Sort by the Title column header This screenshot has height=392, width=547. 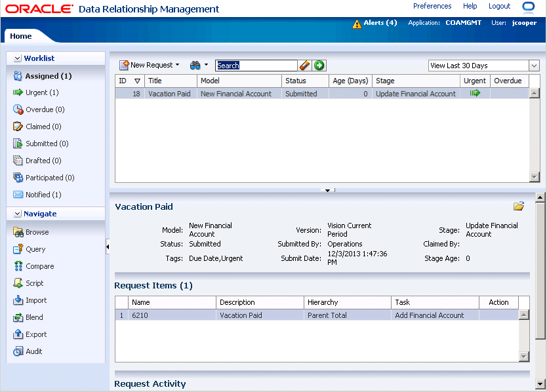point(171,81)
